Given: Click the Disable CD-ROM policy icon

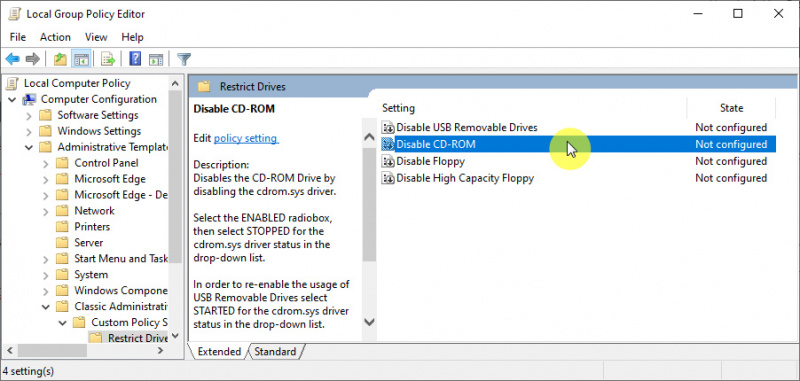Looking at the screenshot, I should [388, 144].
